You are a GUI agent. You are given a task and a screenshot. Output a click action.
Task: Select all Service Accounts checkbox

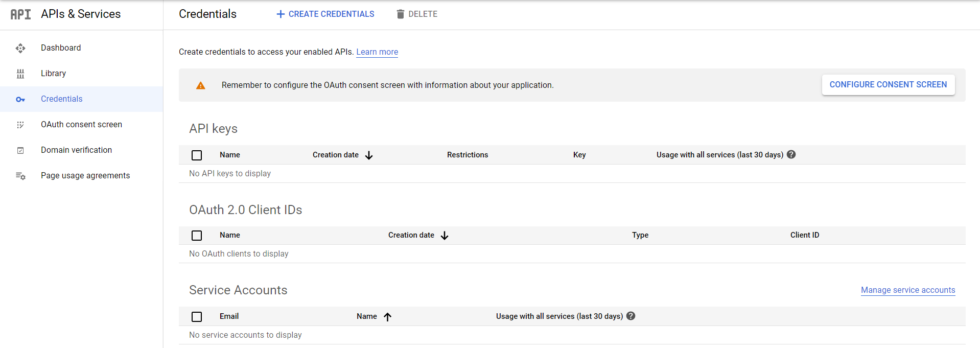pyautogui.click(x=197, y=317)
